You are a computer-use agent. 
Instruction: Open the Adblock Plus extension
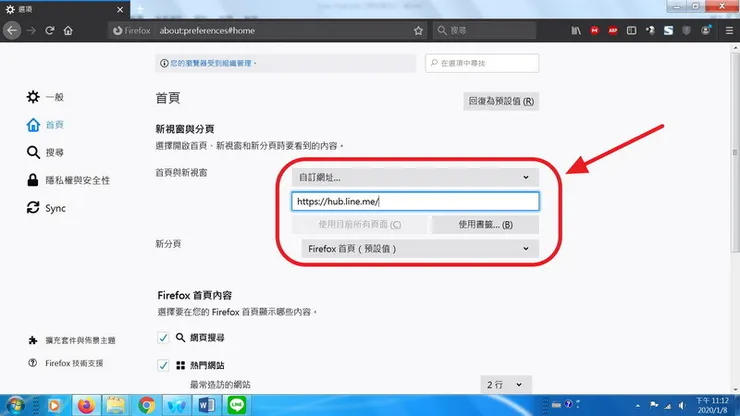(x=613, y=31)
